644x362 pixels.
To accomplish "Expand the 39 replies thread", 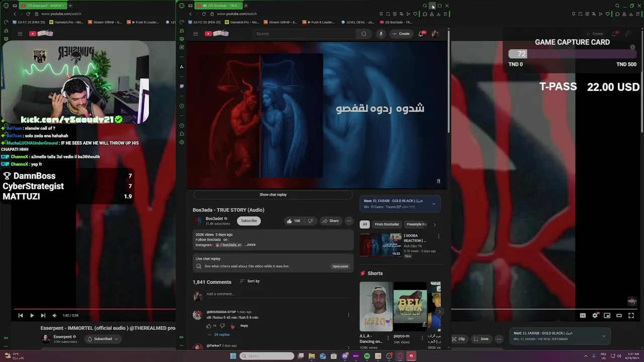I will click(219, 335).
